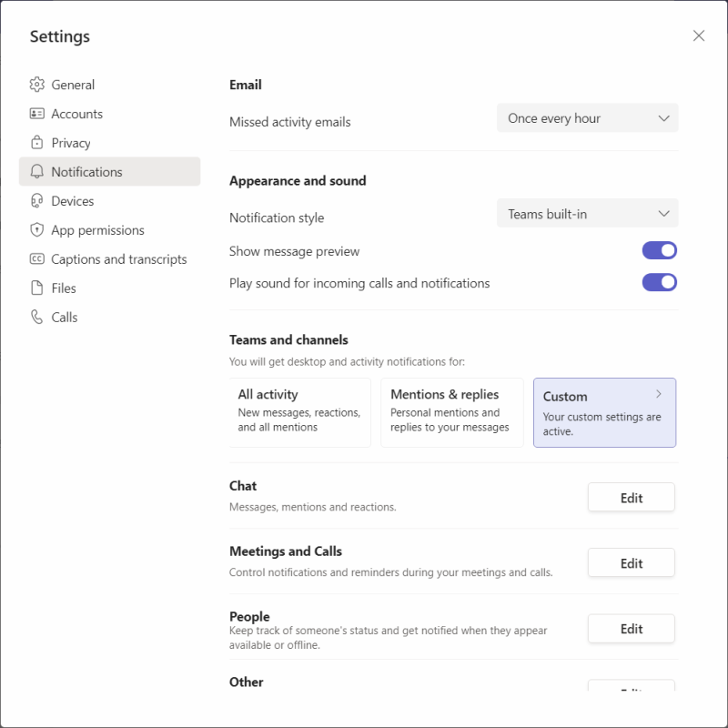Click the Accounts sidebar icon
Image resolution: width=728 pixels, height=728 pixels.
point(37,113)
